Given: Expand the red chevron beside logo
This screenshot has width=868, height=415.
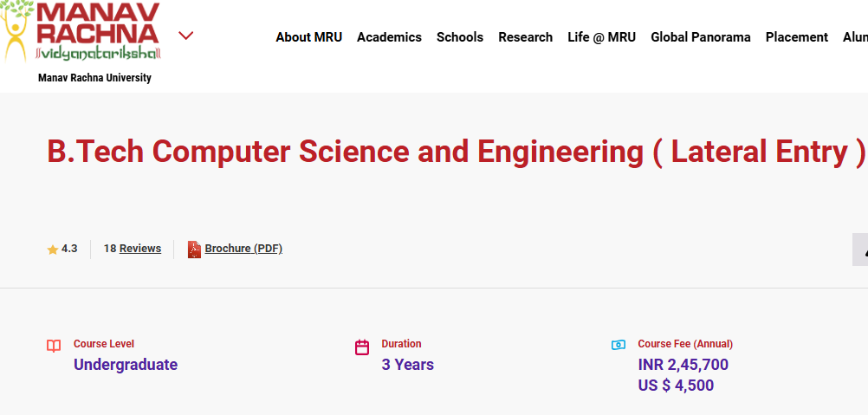Looking at the screenshot, I should coord(186,36).
